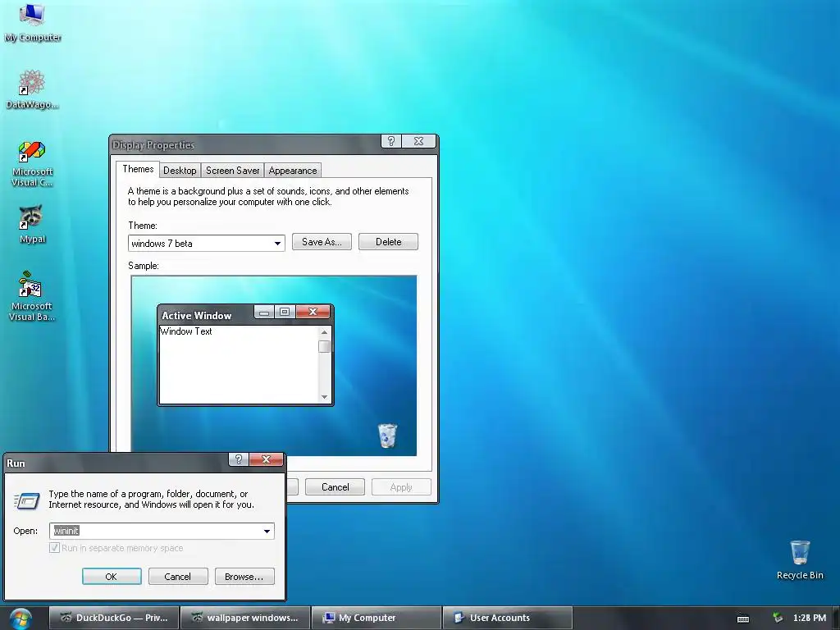The width and height of the screenshot is (840, 630).
Task: Open the Start menu orb
Action: point(21,619)
